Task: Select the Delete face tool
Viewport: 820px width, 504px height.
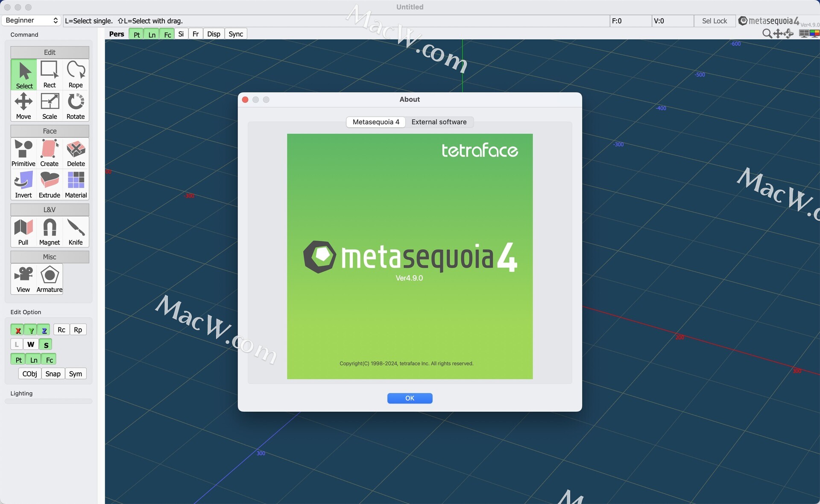Action: pos(76,153)
